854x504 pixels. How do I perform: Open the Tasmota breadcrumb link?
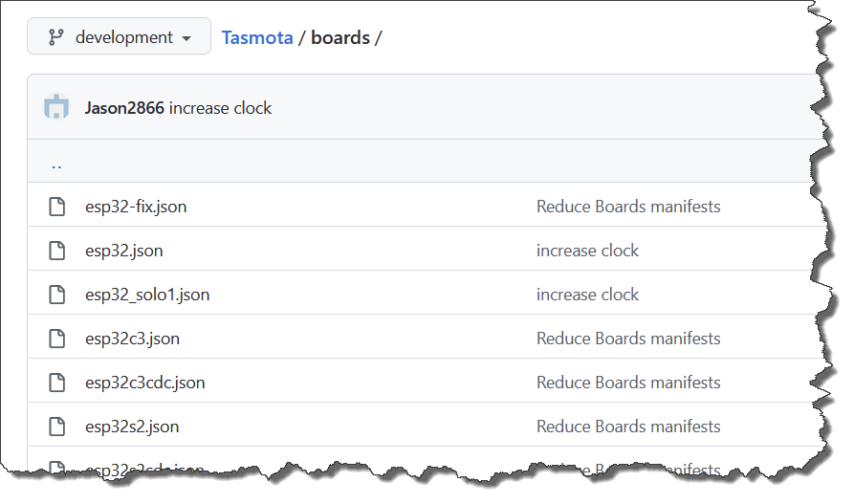(x=257, y=38)
